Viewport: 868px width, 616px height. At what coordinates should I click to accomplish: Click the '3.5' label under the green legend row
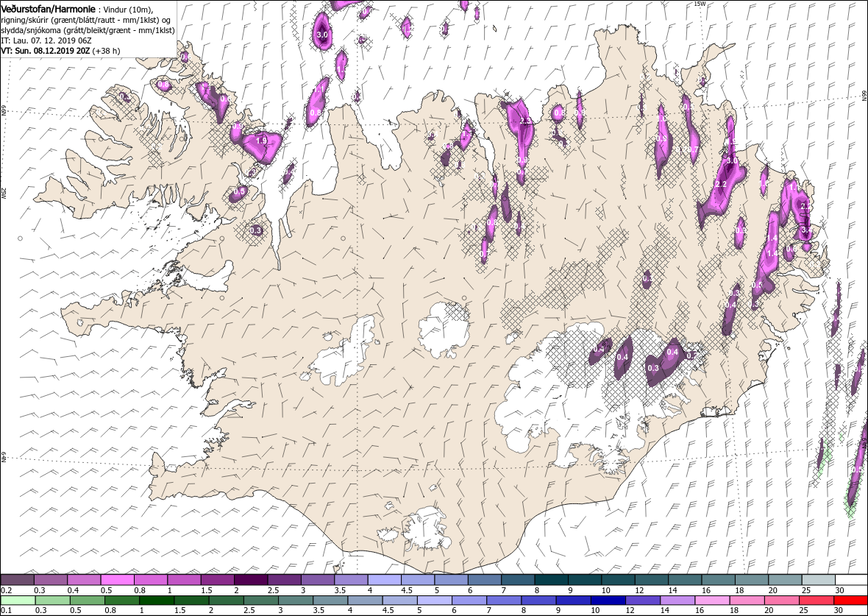(320, 610)
